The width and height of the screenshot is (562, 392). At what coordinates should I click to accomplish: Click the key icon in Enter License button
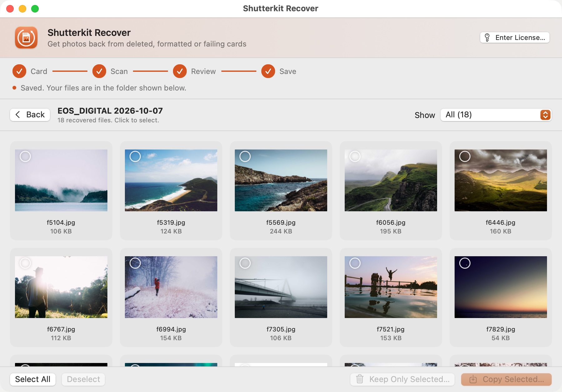(x=487, y=37)
